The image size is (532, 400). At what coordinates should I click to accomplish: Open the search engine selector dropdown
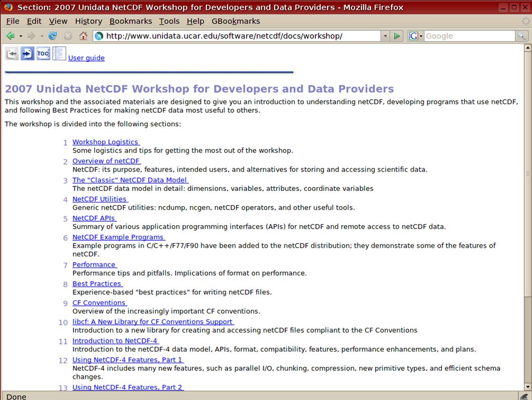(421, 36)
